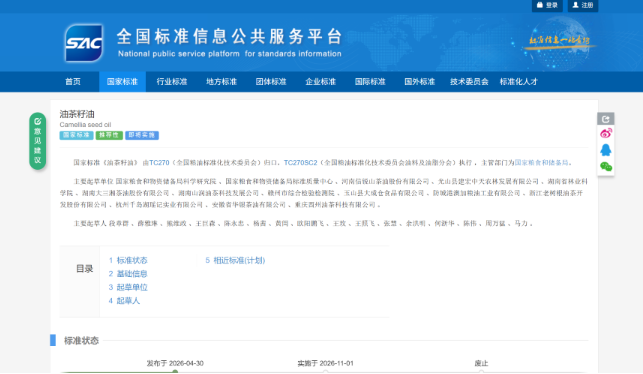Open the TC270SC2 subcommittee link
This screenshot has height=374, width=643.
point(301,163)
